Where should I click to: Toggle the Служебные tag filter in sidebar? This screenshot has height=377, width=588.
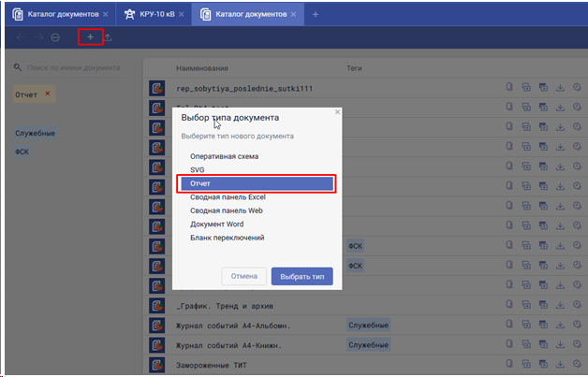[x=35, y=133]
